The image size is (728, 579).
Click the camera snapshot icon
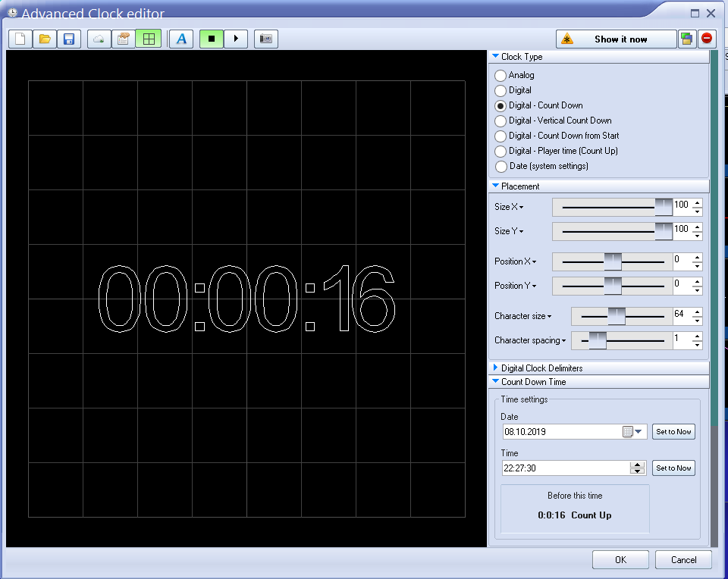click(x=265, y=39)
